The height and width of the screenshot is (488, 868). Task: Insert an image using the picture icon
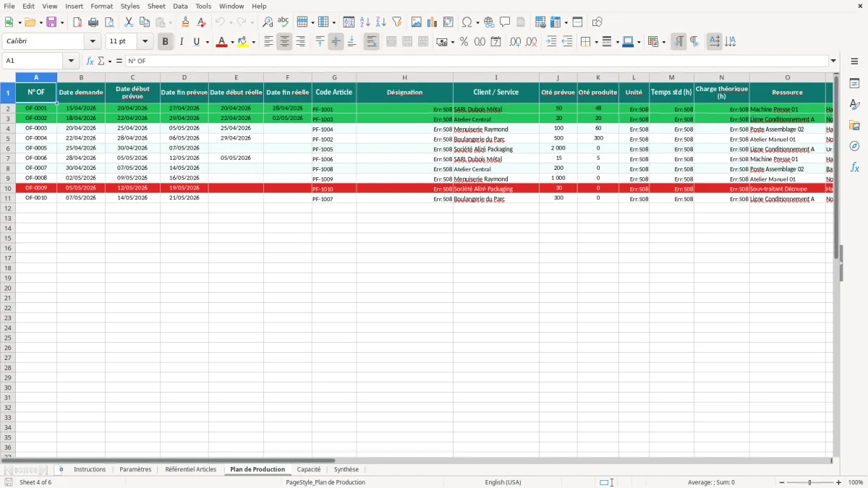point(417,22)
